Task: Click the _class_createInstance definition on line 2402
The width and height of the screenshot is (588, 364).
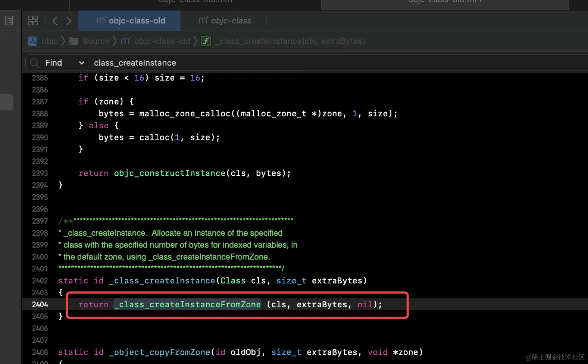Action: pos(162,281)
